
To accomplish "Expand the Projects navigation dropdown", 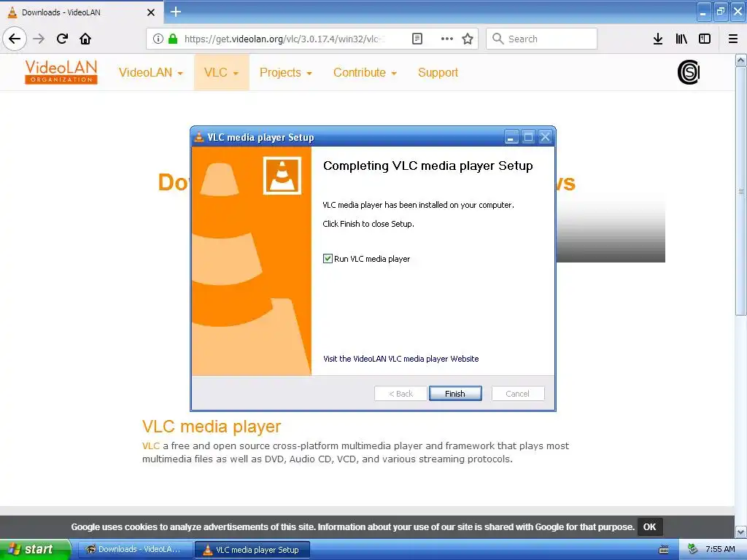I will [285, 72].
